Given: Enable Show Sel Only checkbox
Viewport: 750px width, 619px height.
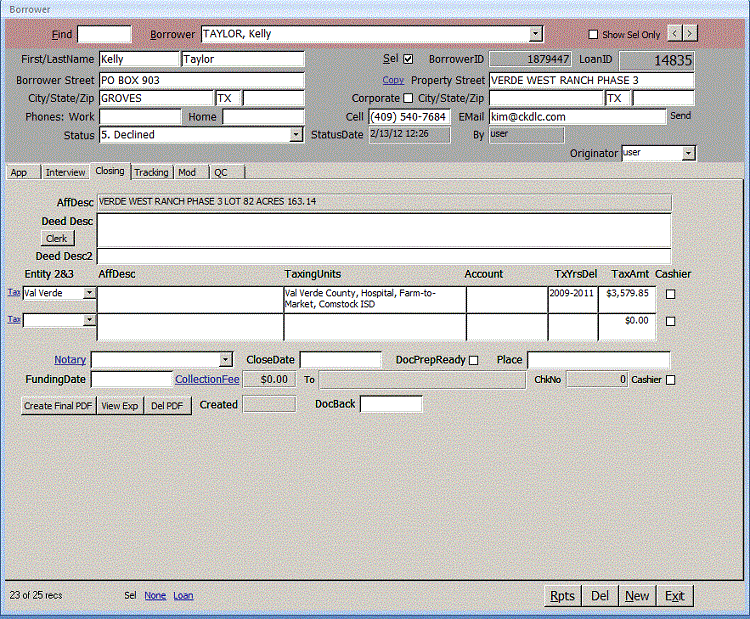Looking at the screenshot, I should pos(594,35).
